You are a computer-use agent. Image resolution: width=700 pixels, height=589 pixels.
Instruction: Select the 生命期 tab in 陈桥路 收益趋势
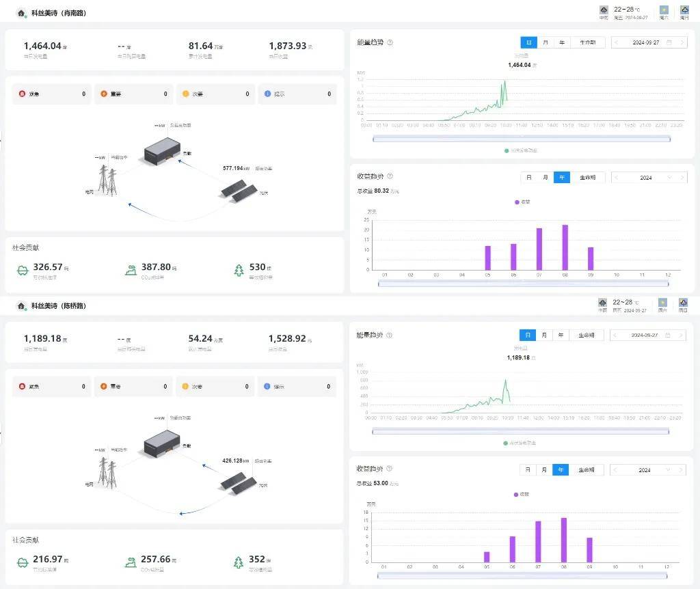(586, 470)
